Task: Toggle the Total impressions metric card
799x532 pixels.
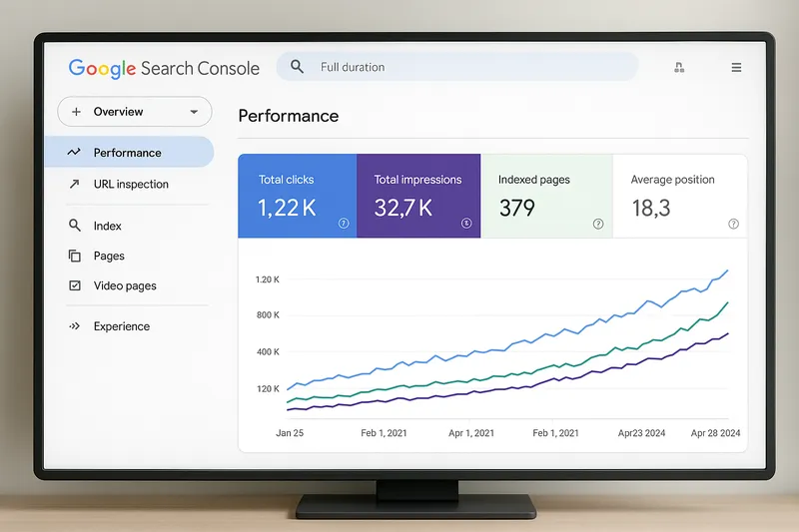Action: click(x=418, y=196)
